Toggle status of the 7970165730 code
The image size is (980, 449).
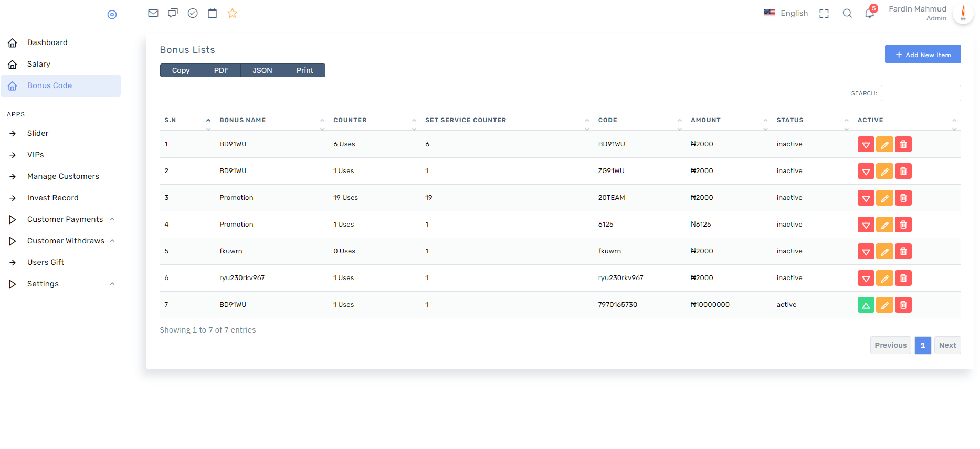tap(866, 305)
